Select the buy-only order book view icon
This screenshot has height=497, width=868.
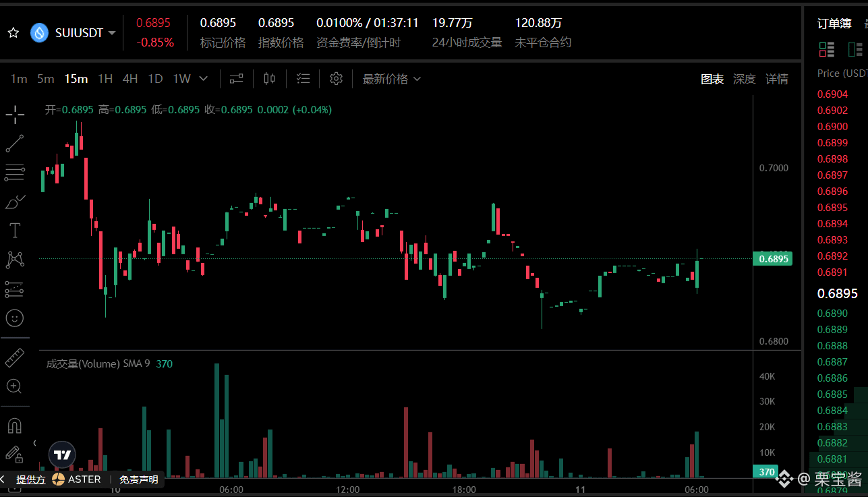[x=855, y=49]
